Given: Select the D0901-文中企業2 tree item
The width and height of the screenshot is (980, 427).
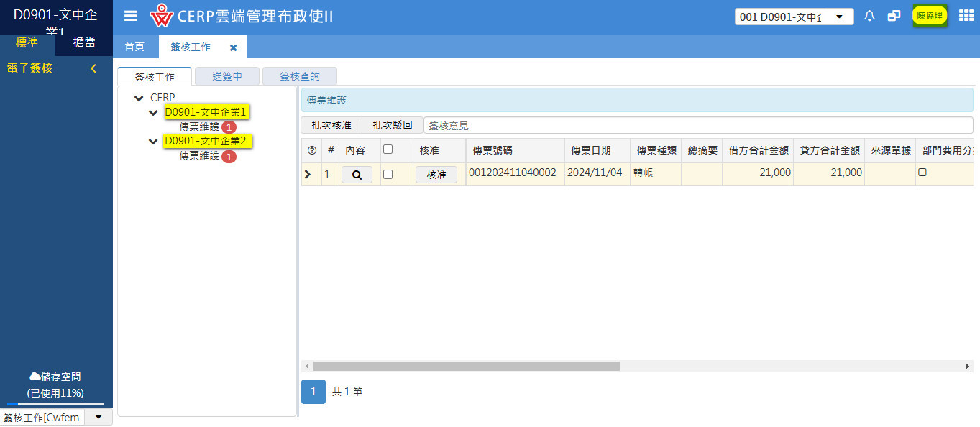Looking at the screenshot, I should point(206,141).
